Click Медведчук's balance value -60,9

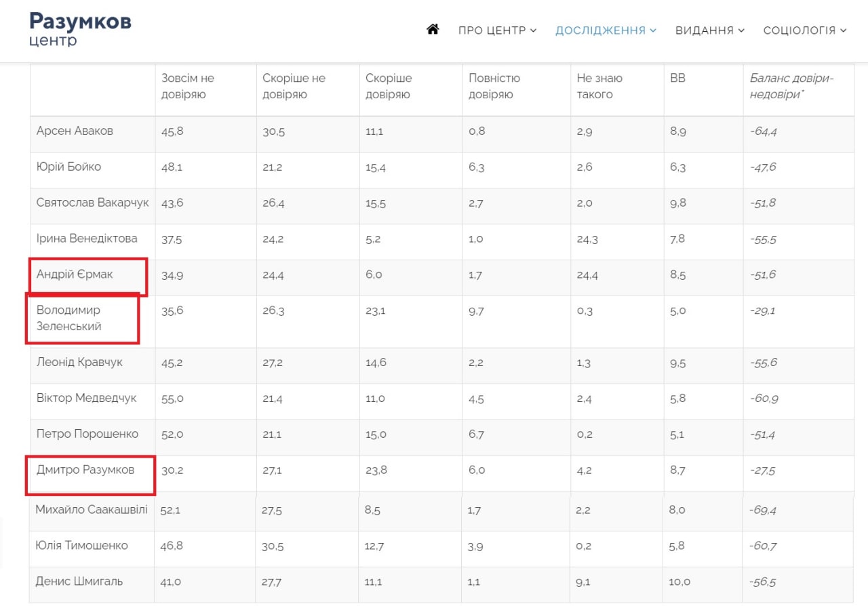tap(764, 399)
